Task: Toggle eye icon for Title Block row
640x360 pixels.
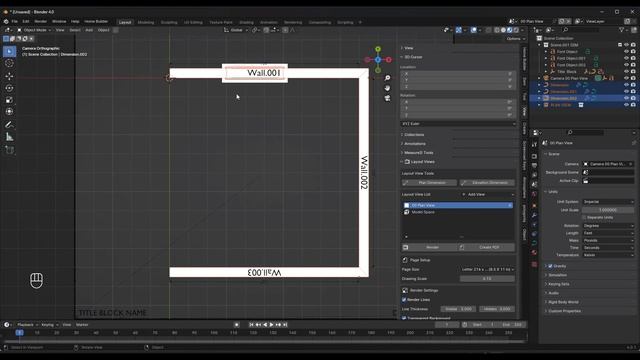Action: 626,71
